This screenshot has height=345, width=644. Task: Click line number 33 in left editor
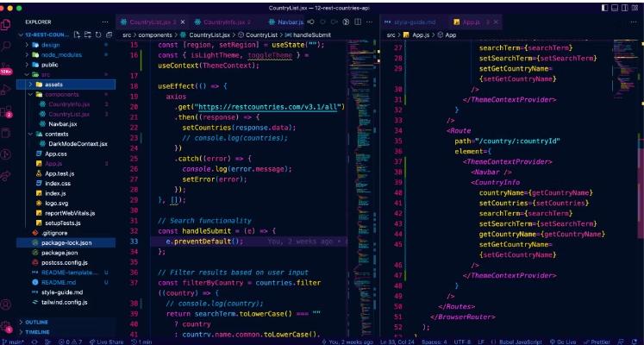pyautogui.click(x=134, y=241)
